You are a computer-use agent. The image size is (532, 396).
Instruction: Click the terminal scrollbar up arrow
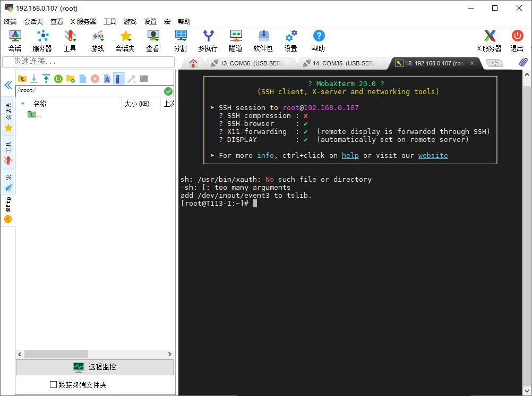click(x=527, y=74)
